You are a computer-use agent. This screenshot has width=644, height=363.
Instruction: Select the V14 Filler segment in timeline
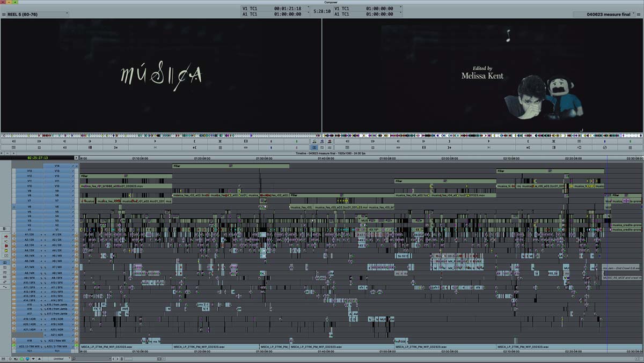(x=231, y=166)
